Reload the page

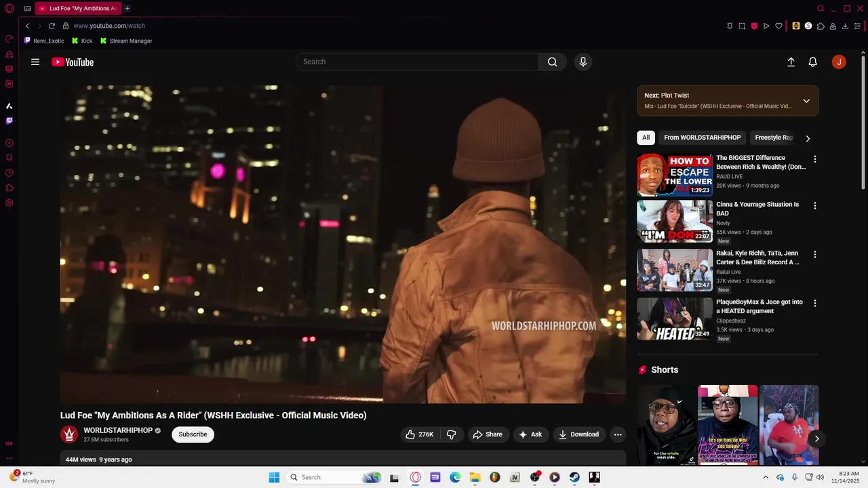[52, 26]
